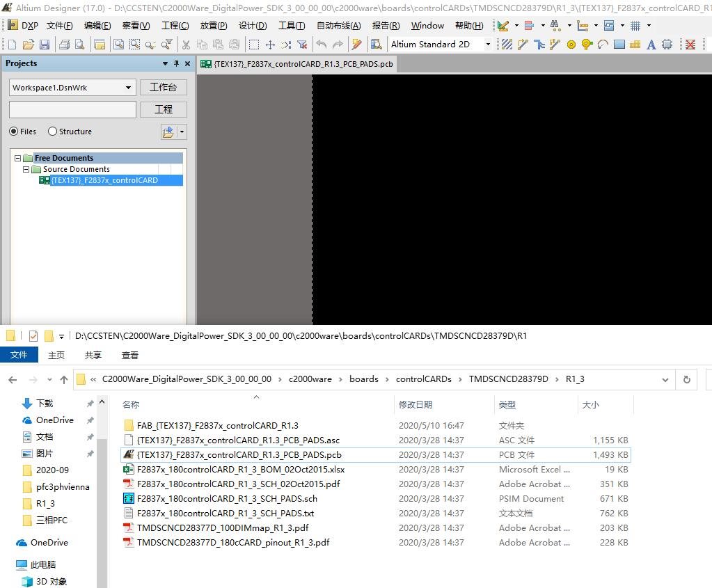Select the Structure radio button
The image size is (712, 588).
(x=52, y=132)
